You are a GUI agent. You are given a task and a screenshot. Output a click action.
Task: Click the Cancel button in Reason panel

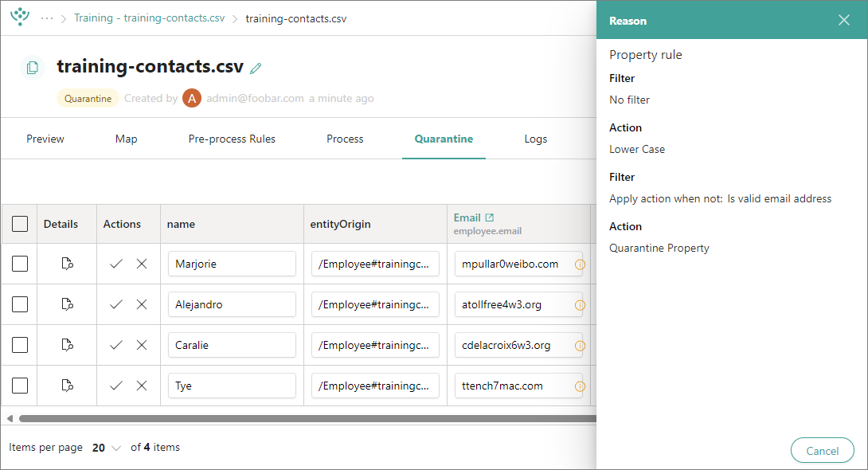pyautogui.click(x=822, y=450)
